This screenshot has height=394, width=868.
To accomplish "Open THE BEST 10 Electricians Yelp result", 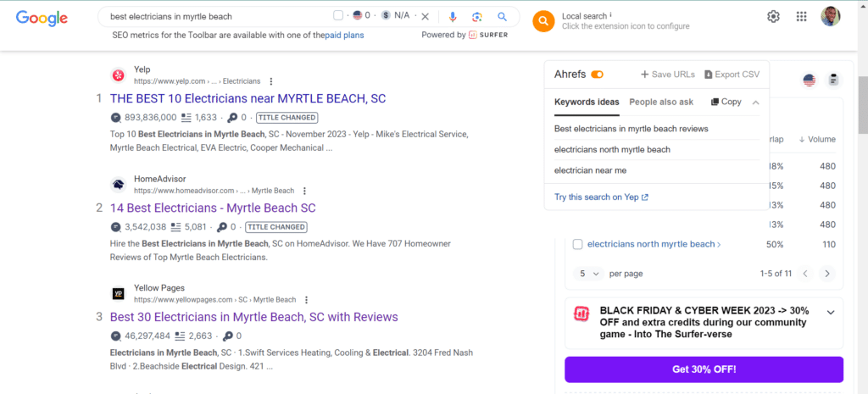I will [248, 98].
